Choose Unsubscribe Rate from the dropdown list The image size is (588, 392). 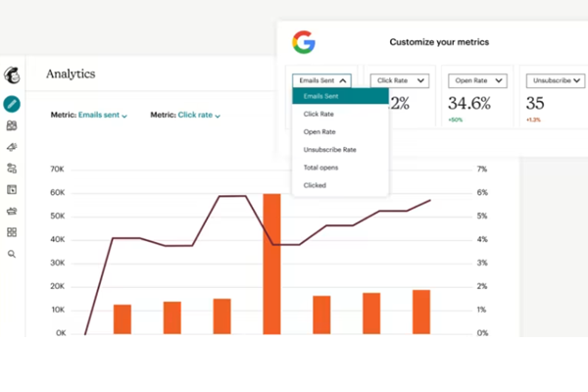pos(330,150)
